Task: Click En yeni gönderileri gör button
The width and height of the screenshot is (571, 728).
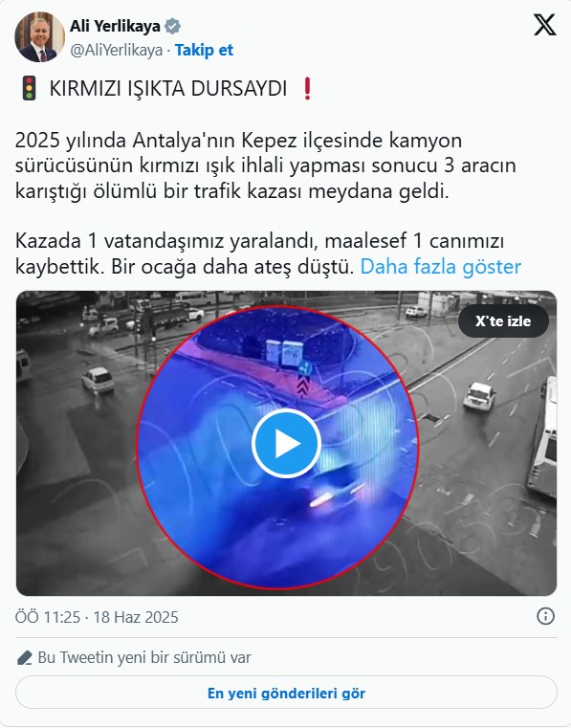Action: (286, 693)
